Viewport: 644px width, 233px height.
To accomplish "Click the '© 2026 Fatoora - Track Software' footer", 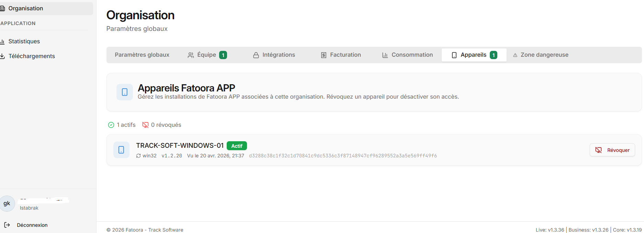I will (145, 230).
